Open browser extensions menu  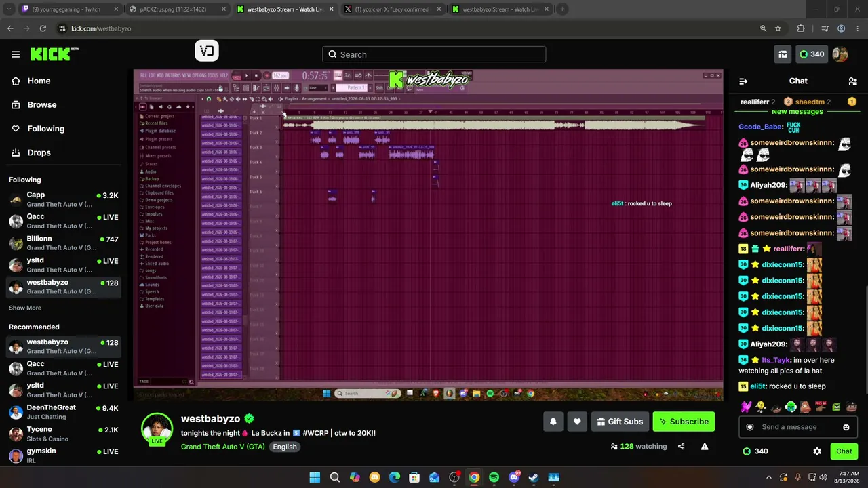pyautogui.click(x=801, y=28)
